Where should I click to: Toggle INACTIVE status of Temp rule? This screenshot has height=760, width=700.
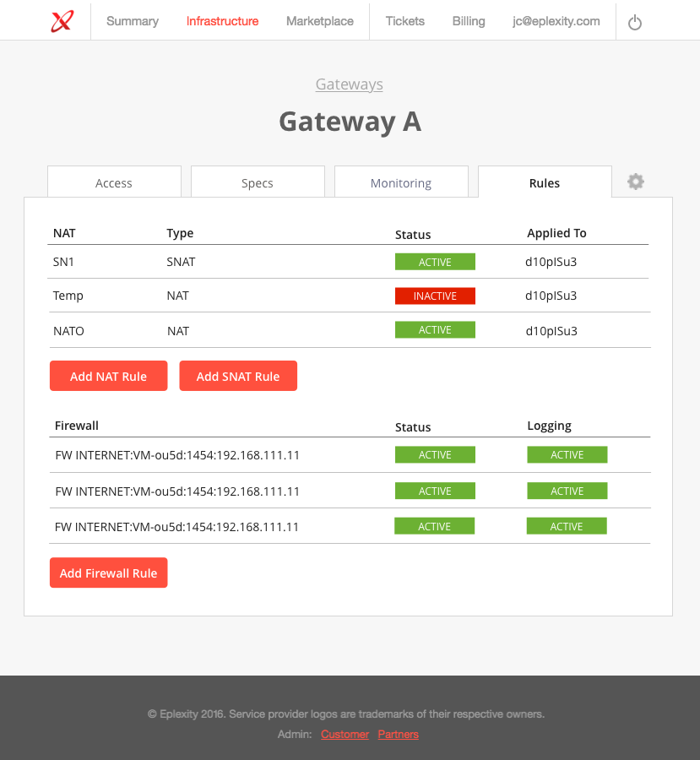pyautogui.click(x=435, y=296)
